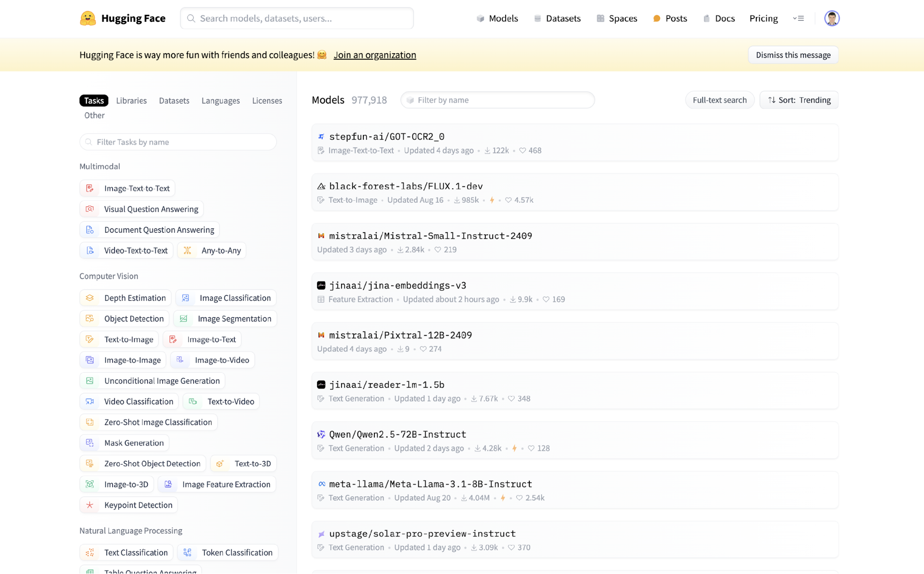Open the navigation overflow menu icon
Image resolution: width=924 pixels, height=574 pixels.
798,19
